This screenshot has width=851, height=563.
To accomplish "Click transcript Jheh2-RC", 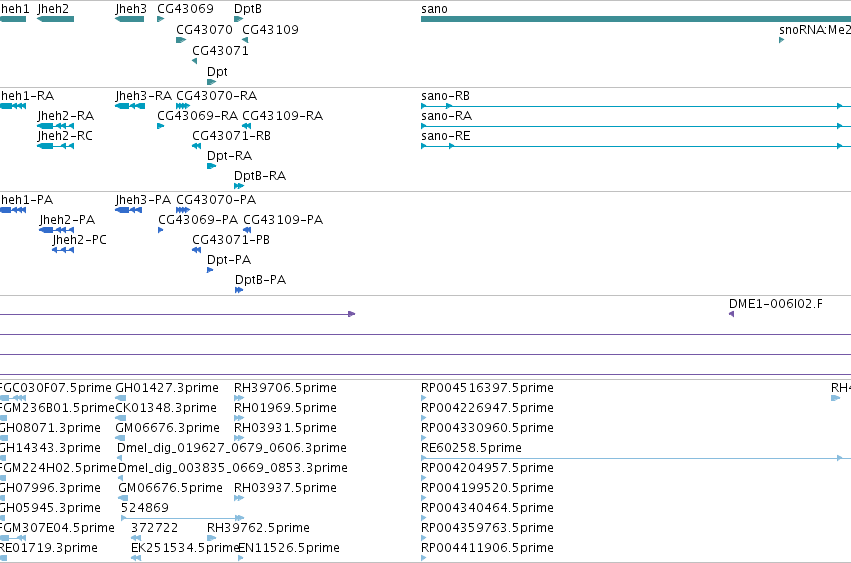I will click(x=65, y=136).
